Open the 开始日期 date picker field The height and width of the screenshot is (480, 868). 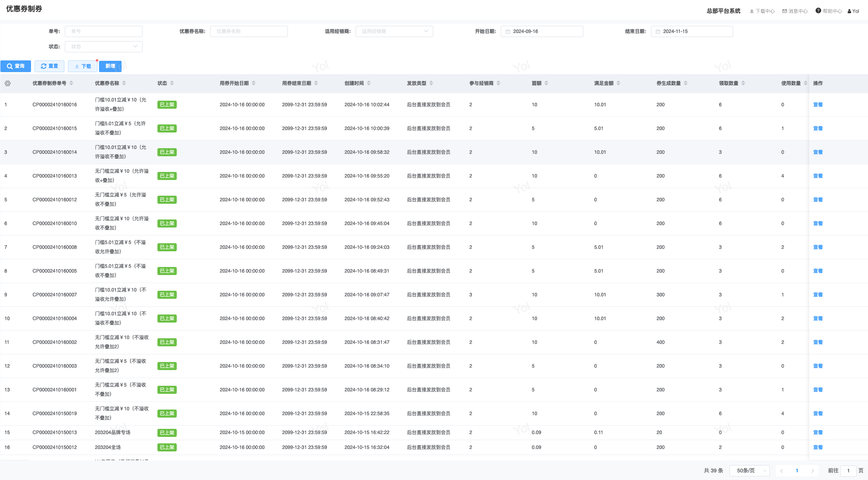coord(542,31)
